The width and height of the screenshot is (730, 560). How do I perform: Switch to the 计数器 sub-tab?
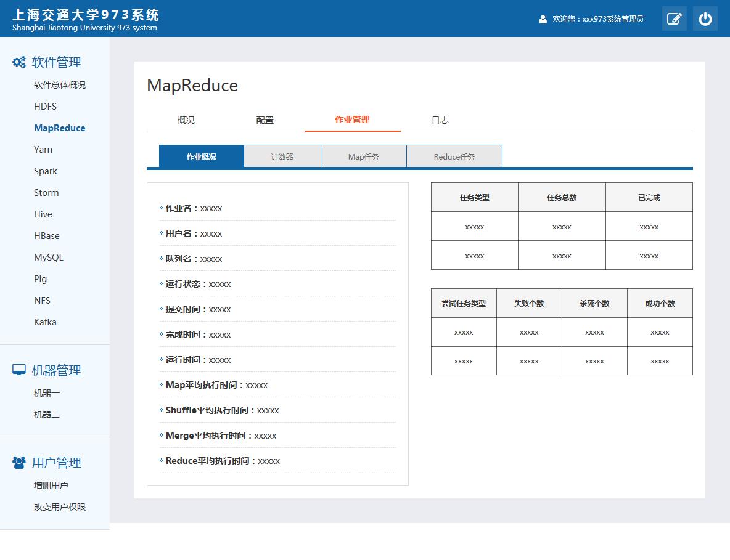coord(282,156)
